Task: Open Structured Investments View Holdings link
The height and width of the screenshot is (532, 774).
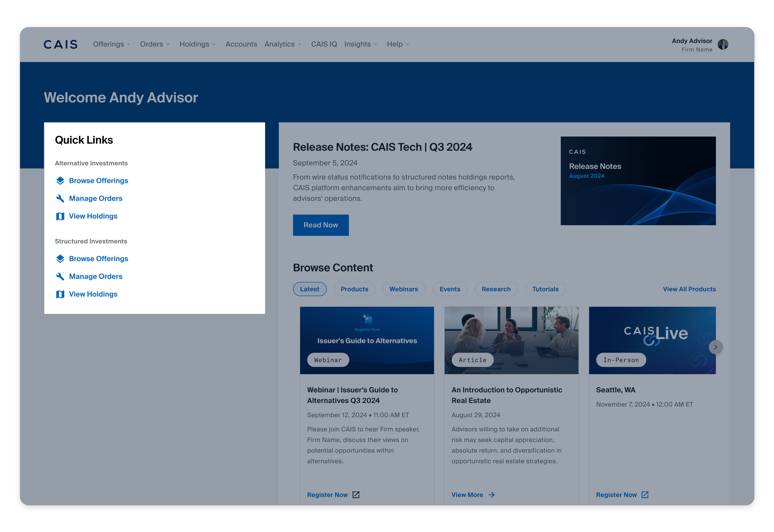Action: click(x=93, y=294)
